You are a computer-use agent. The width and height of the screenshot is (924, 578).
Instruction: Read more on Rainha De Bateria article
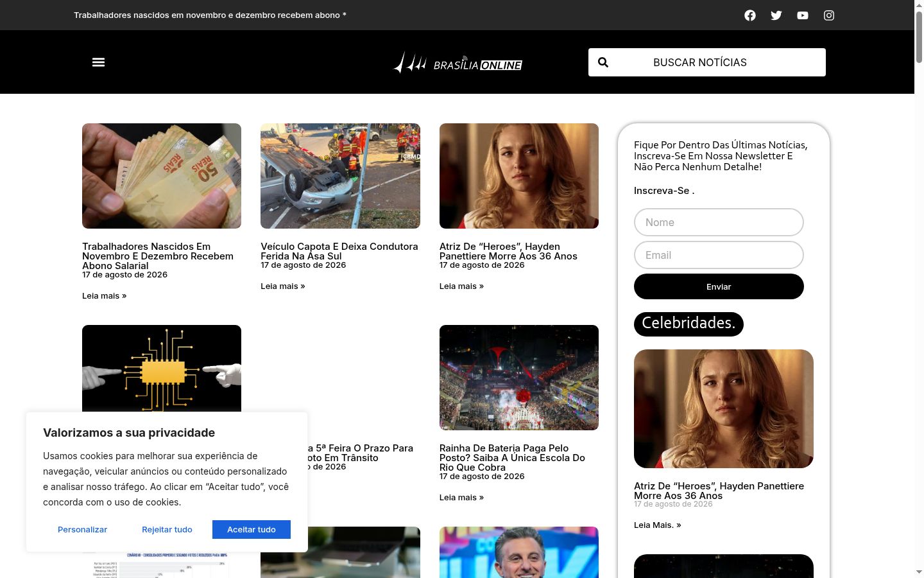coord(461,498)
